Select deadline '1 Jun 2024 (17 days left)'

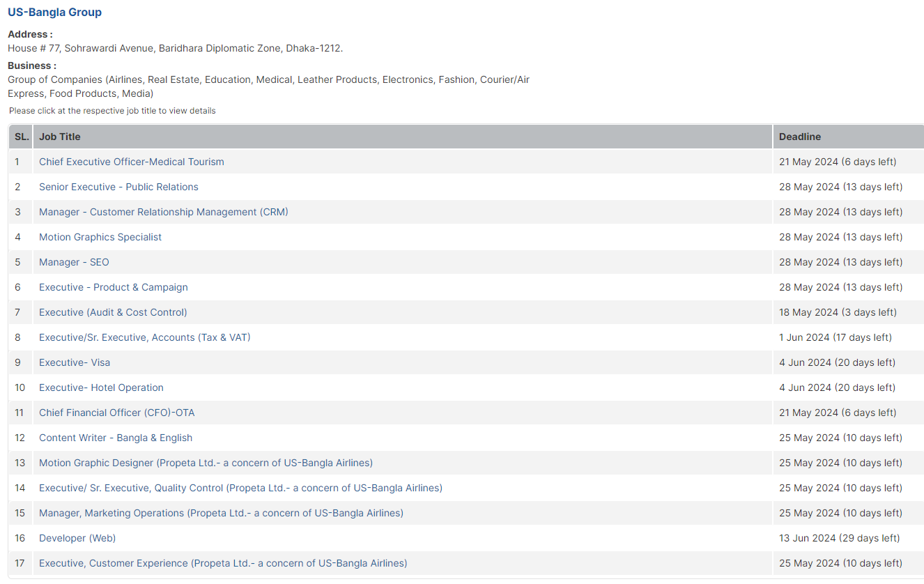(x=836, y=337)
